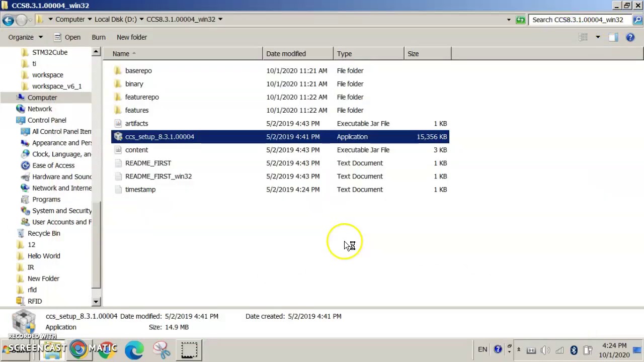Select the ccs_setup_8.3.1.00004 application icon
This screenshot has width=644, height=362.
tap(118, 137)
